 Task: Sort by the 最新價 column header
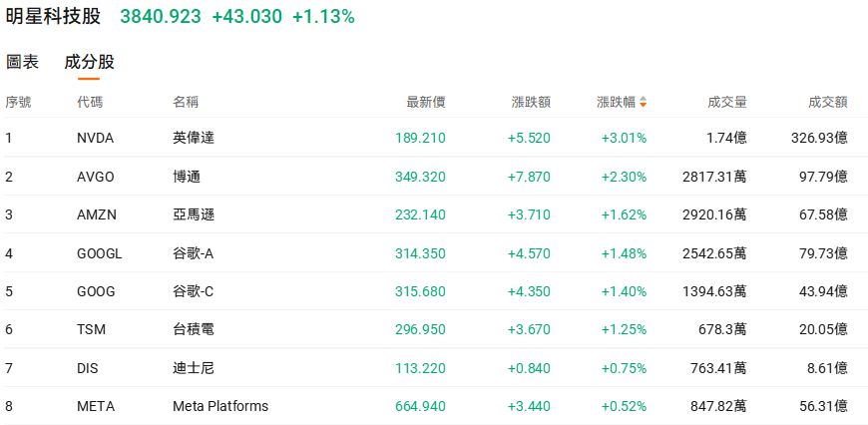coord(425,102)
